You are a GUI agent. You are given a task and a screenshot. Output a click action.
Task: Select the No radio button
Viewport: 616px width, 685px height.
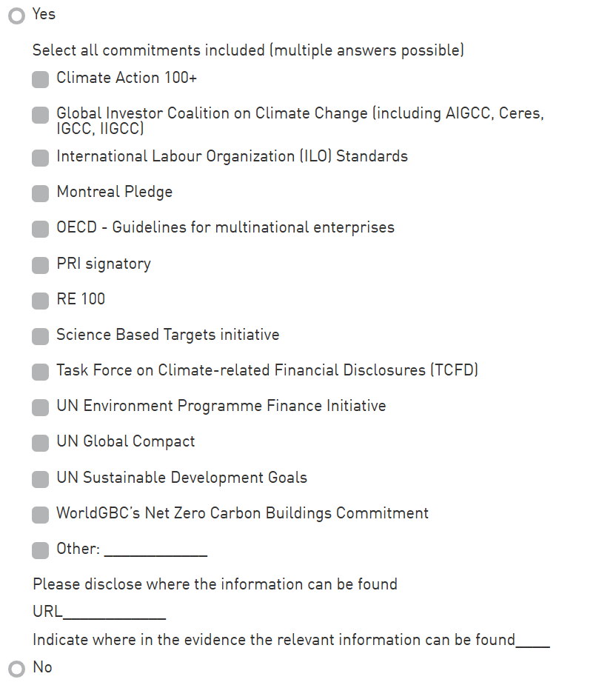click(x=16, y=669)
